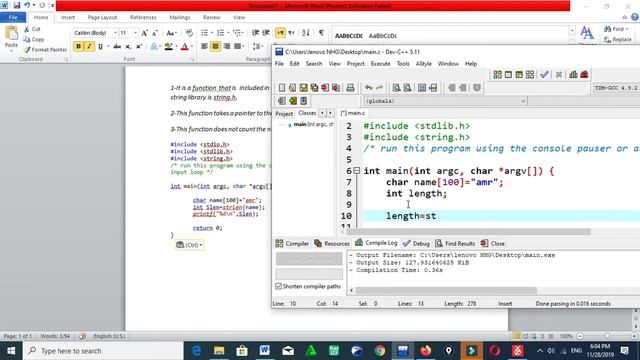640x360 pixels.
Task: Click Close tab button in Dev-C++ bottom panel
Action: (x=493, y=244)
